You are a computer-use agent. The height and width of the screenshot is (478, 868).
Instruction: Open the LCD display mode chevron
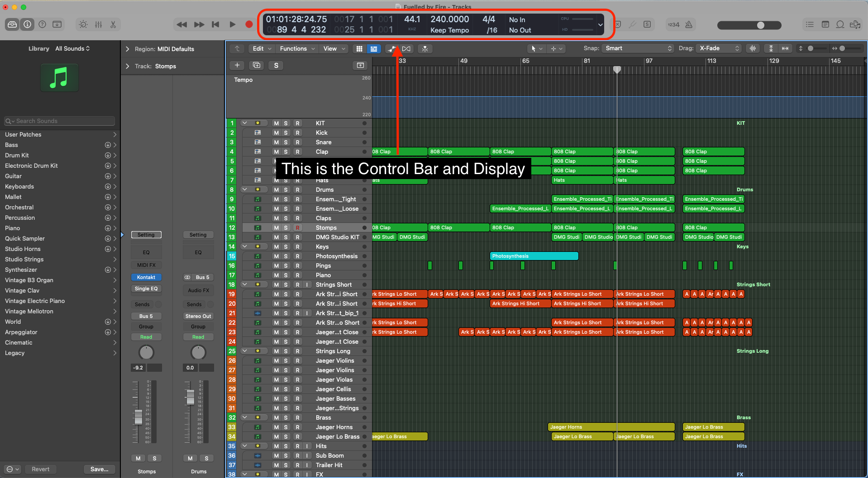[601, 25]
